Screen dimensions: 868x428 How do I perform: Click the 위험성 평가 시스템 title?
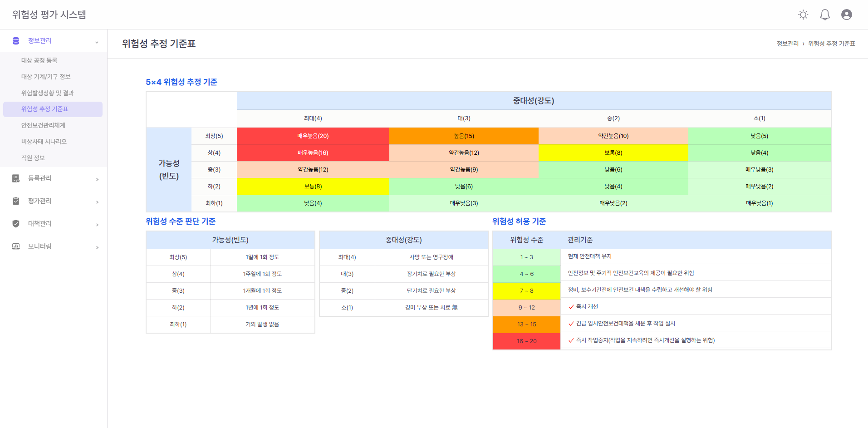[49, 15]
